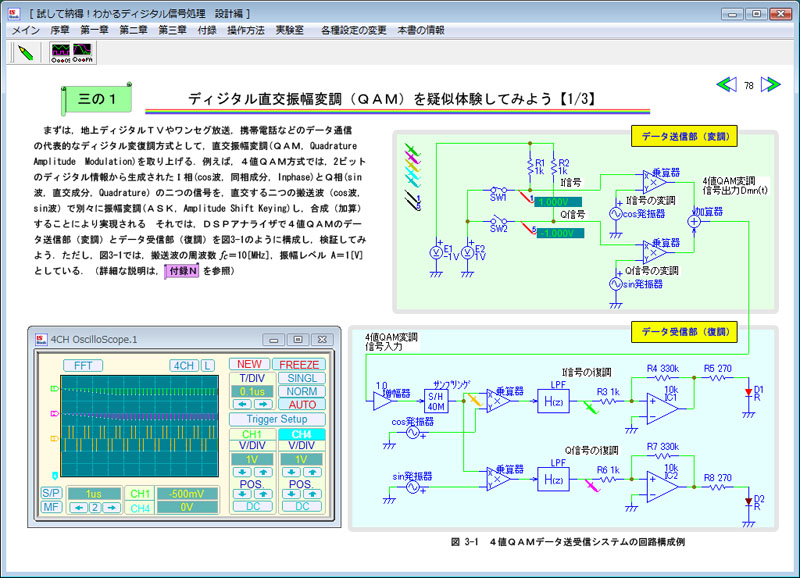The image size is (800, 578).
Task: Open Trigger Setup
Action: [277, 419]
